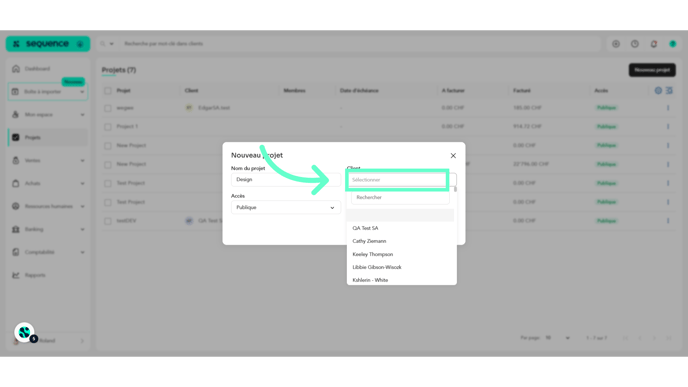Image resolution: width=688 pixels, height=387 pixels.
Task: Open Dashboard via its home icon
Action: click(16, 69)
